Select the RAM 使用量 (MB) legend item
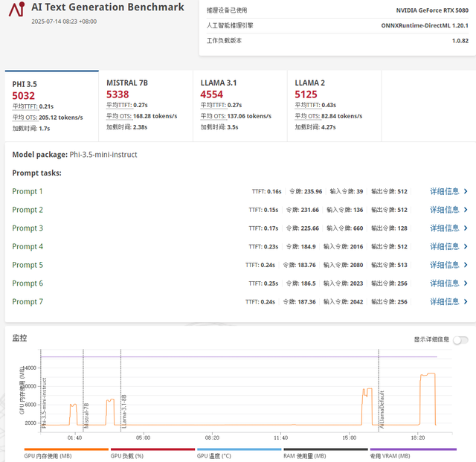Screen dimensions: 476x462 326,454
